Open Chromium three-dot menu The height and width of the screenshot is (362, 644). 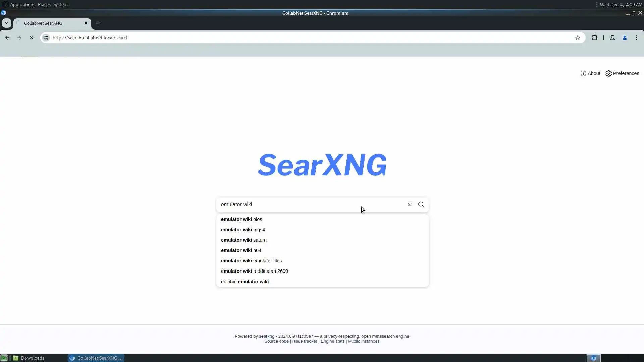pos(636,38)
